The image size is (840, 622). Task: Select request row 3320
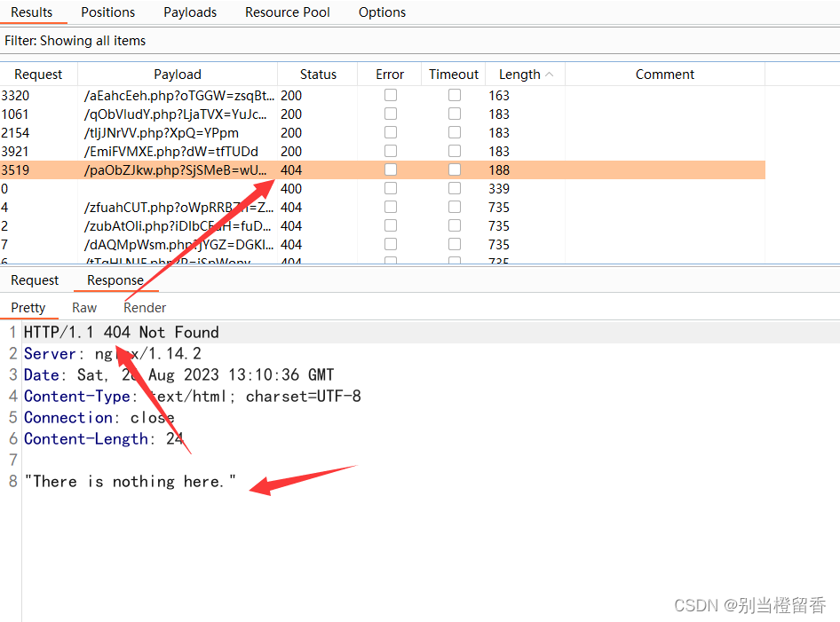[383, 95]
